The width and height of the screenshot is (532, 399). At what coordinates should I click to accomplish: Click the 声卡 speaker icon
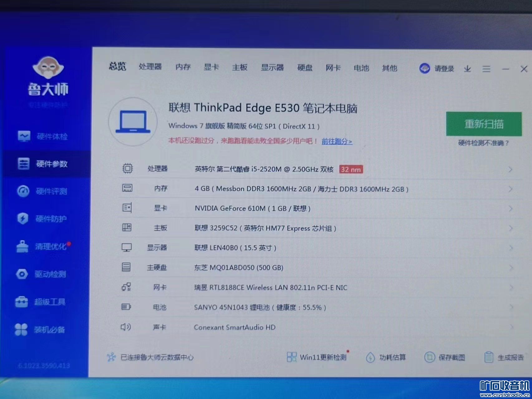(126, 327)
